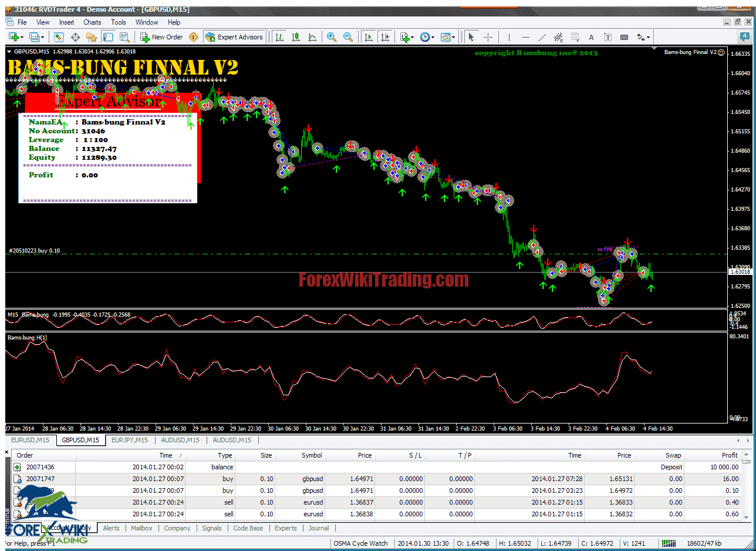The height and width of the screenshot is (551, 756).
Task: Select the Crosshair tool
Action: (488, 37)
